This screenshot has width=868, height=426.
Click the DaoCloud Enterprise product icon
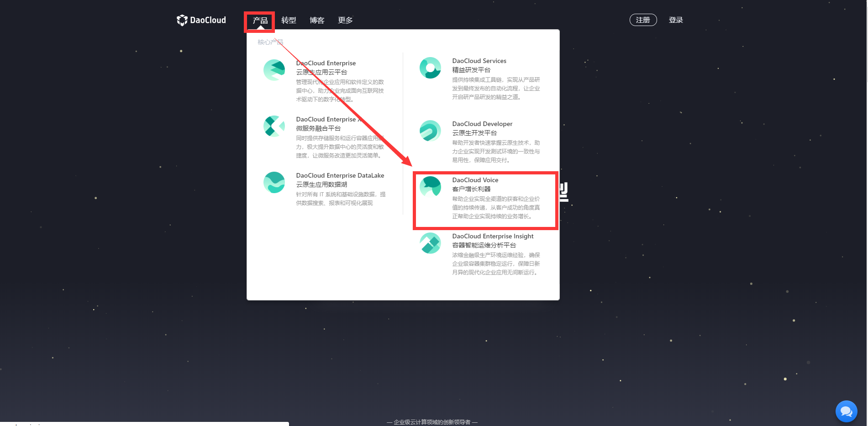pyautogui.click(x=274, y=70)
